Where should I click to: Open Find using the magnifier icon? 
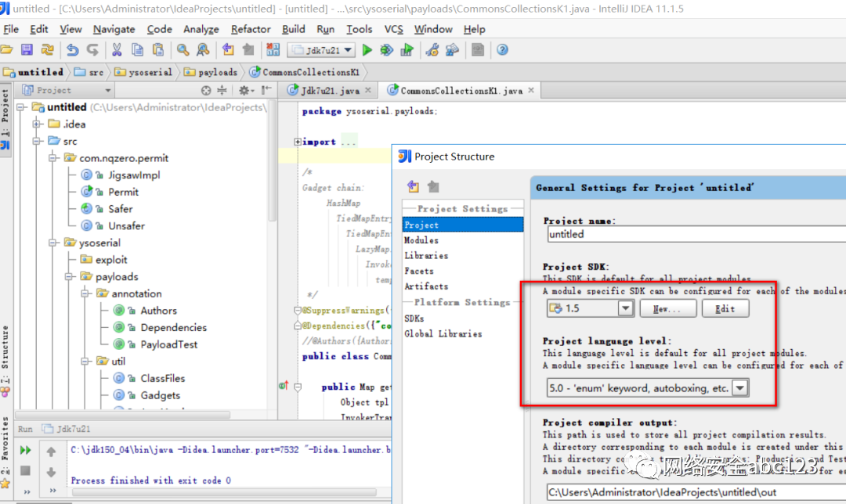click(183, 50)
